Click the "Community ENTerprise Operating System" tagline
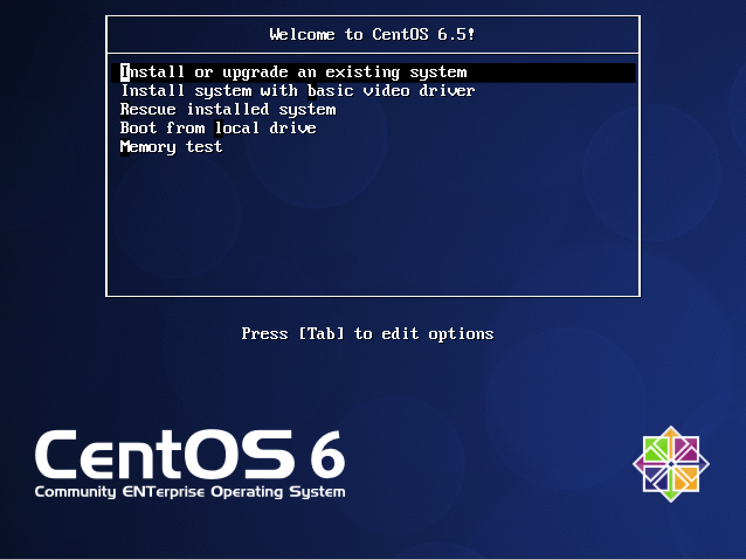Viewport: 746px width, 560px height. 190,492
